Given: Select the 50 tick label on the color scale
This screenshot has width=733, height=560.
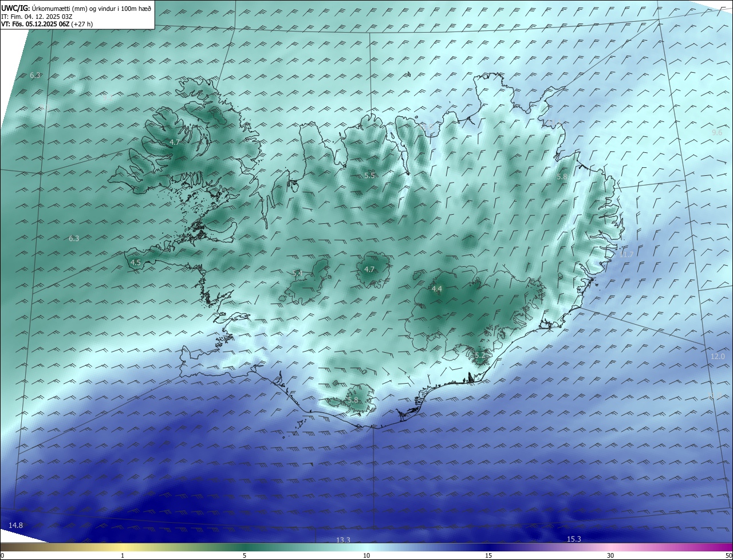Looking at the screenshot, I should (728, 555).
